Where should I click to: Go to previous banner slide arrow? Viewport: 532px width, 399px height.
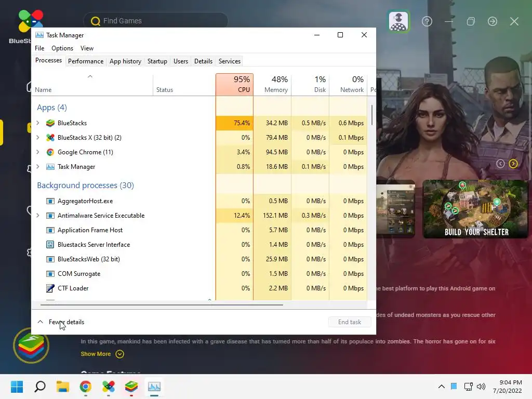500,164
